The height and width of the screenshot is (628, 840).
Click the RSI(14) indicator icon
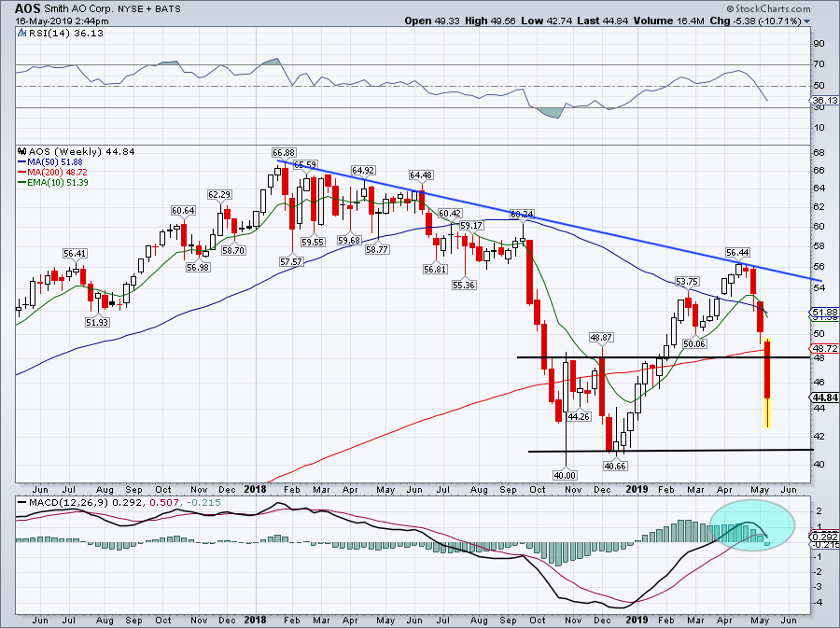coord(21,34)
